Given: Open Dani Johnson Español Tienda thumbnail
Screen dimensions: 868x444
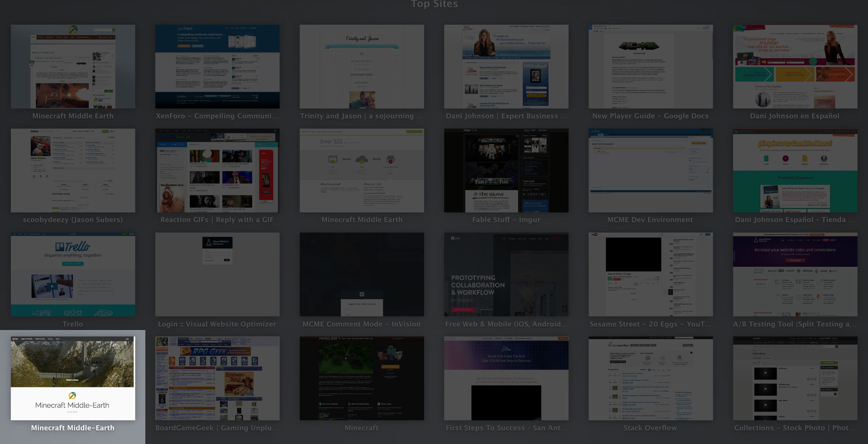Looking at the screenshot, I should point(796,171).
